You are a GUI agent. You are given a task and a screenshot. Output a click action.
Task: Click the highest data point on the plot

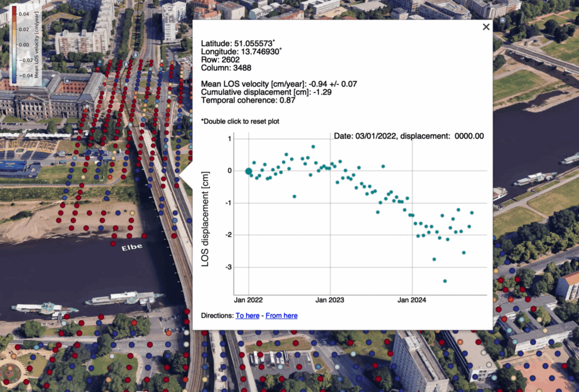coord(313,147)
